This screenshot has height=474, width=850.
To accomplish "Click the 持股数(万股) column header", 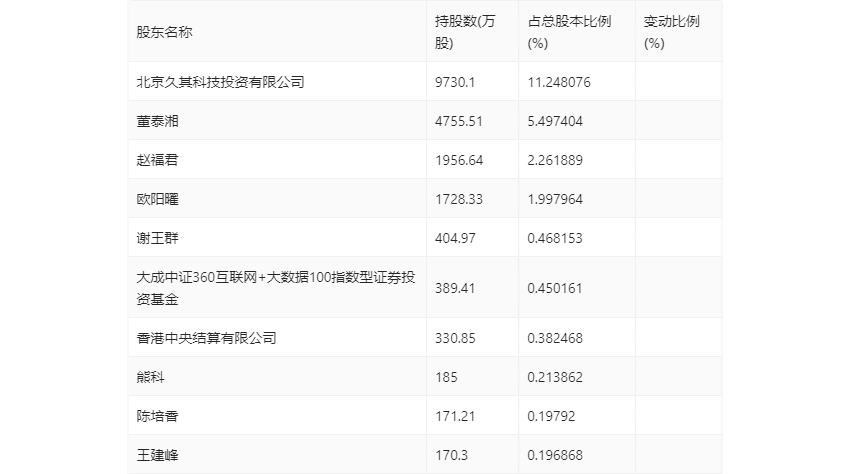I will click(465, 32).
